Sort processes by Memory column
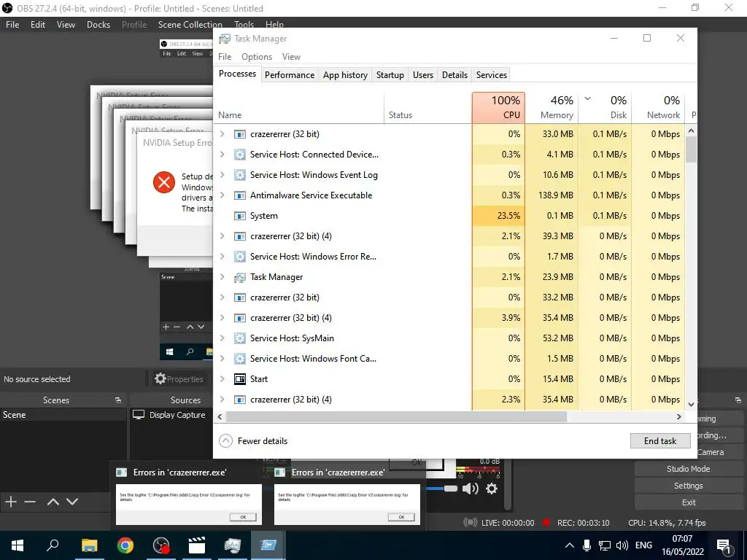 click(x=551, y=108)
